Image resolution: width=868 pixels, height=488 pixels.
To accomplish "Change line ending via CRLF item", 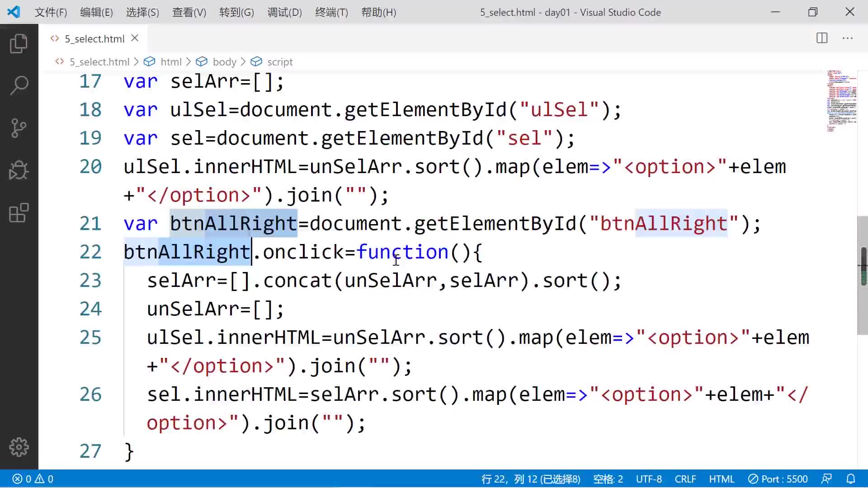I will click(x=685, y=479).
